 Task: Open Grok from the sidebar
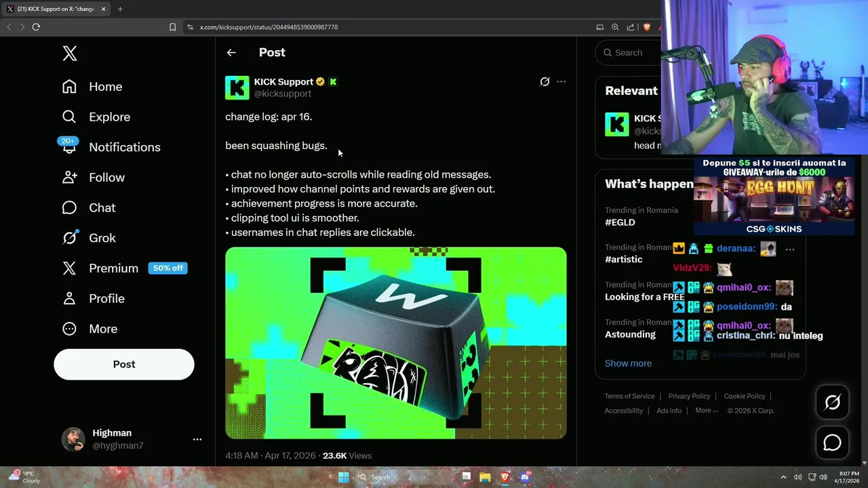(x=89, y=238)
